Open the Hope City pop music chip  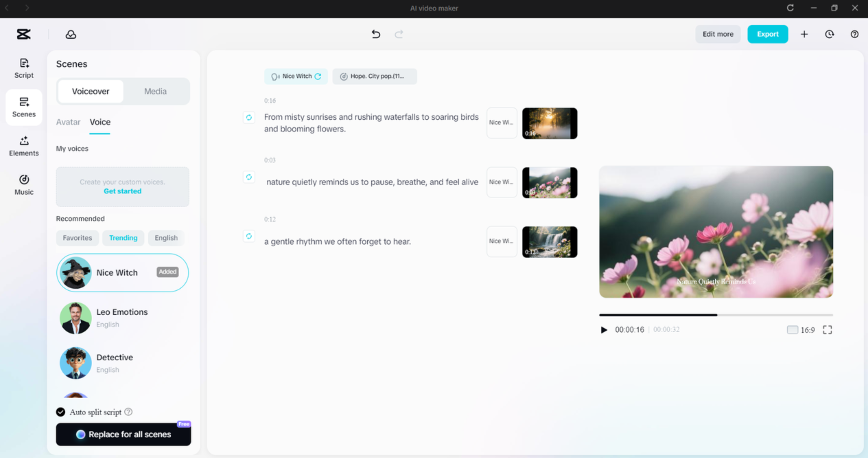[x=374, y=76]
